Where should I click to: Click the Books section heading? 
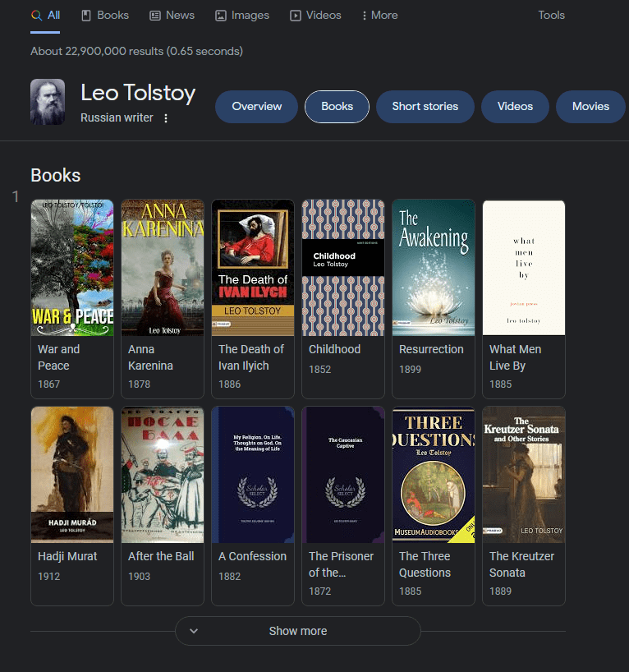56,175
